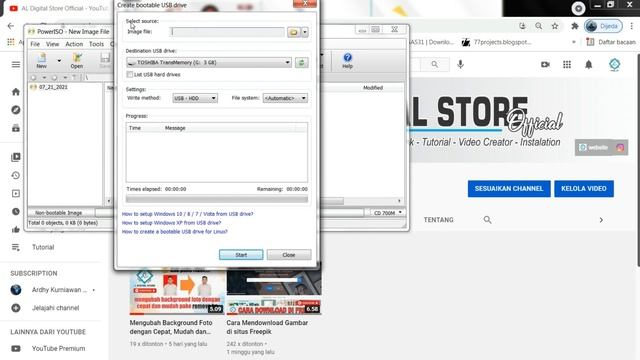The width and height of the screenshot is (640, 360).
Task: Open bootable USB drive for Linux link
Action: pos(175,232)
